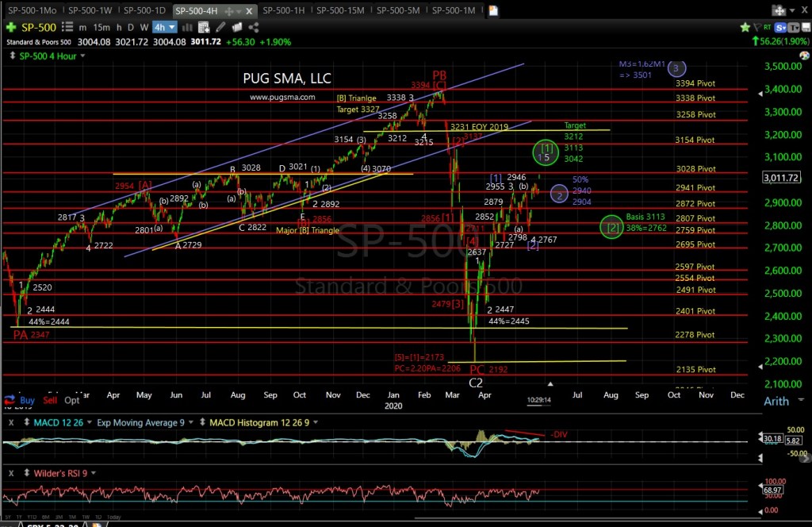Switch to the SP-500-1Mo tab

point(32,10)
